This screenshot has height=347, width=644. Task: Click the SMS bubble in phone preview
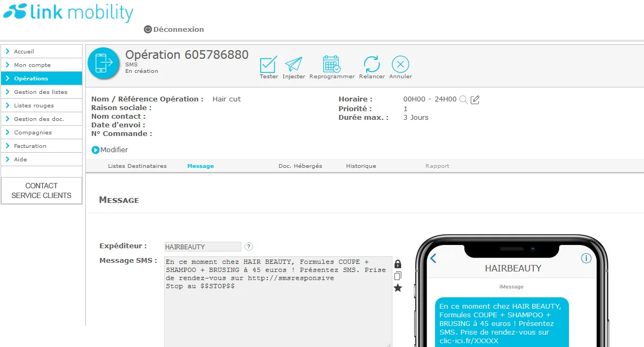click(502, 322)
